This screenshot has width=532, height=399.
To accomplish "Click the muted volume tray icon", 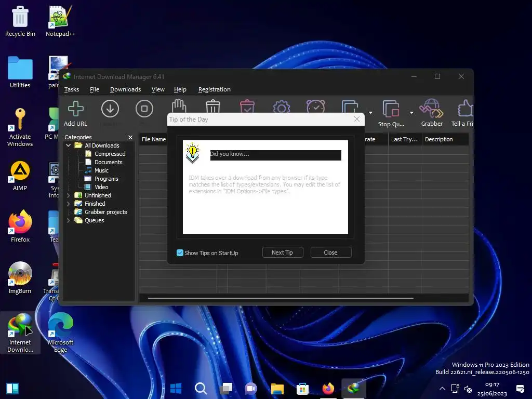I will pos(468,389).
